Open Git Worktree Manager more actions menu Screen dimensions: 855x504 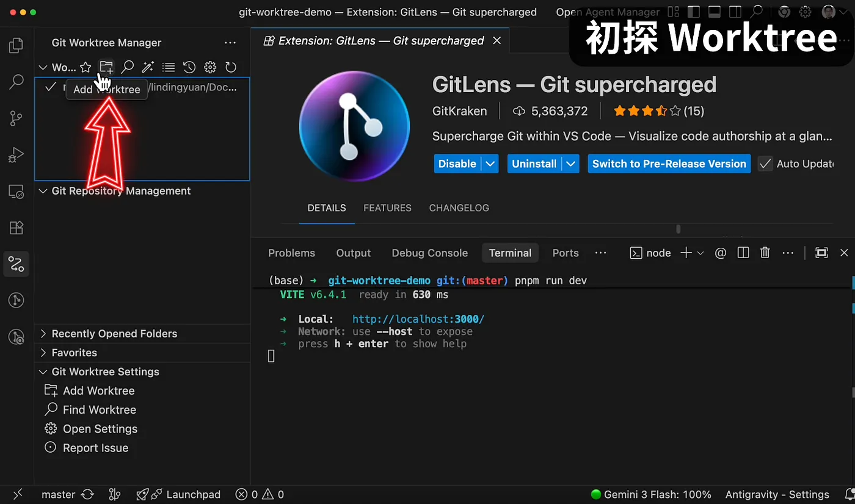click(x=230, y=43)
